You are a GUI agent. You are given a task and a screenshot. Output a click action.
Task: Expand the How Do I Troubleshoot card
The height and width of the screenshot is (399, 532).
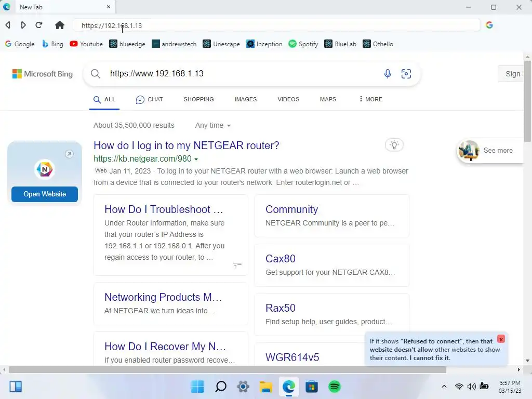point(237,265)
